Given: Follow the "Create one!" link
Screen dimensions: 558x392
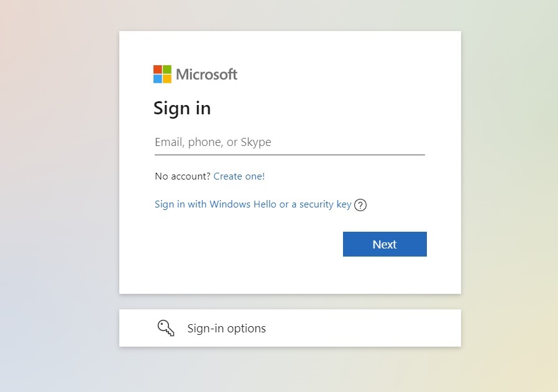Looking at the screenshot, I should pos(239,176).
